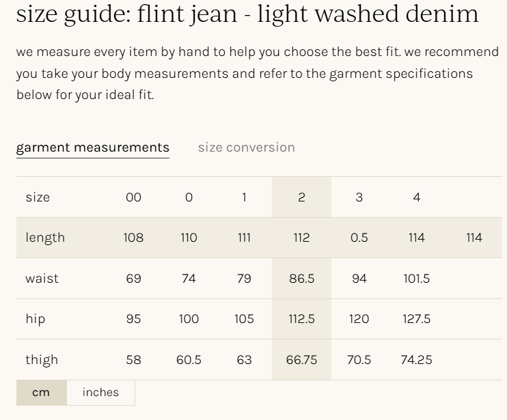Click the size 2 column header

(301, 197)
